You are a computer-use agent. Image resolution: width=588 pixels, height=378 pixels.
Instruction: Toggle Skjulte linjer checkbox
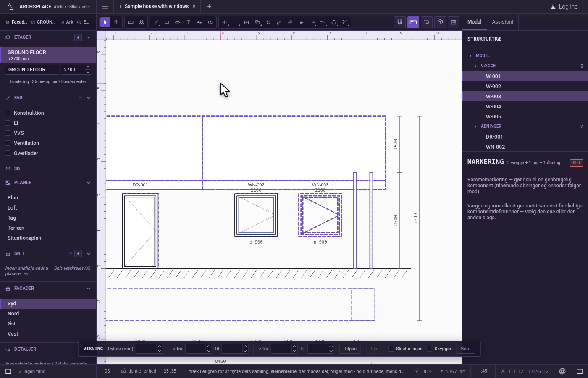(x=391, y=349)
